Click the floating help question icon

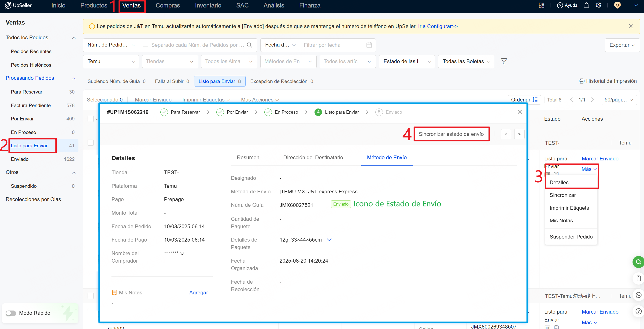[638, 311]
